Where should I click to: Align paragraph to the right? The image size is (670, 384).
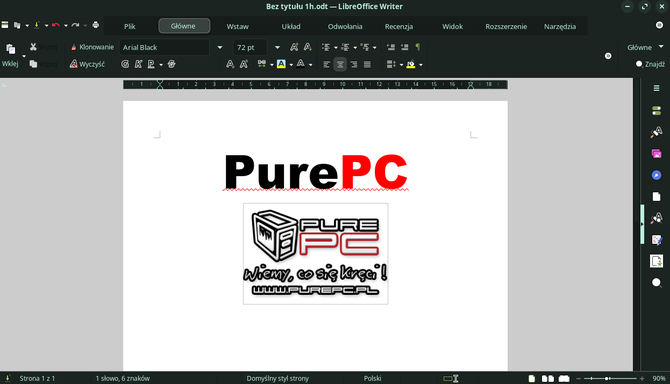(x=354, y=64)
